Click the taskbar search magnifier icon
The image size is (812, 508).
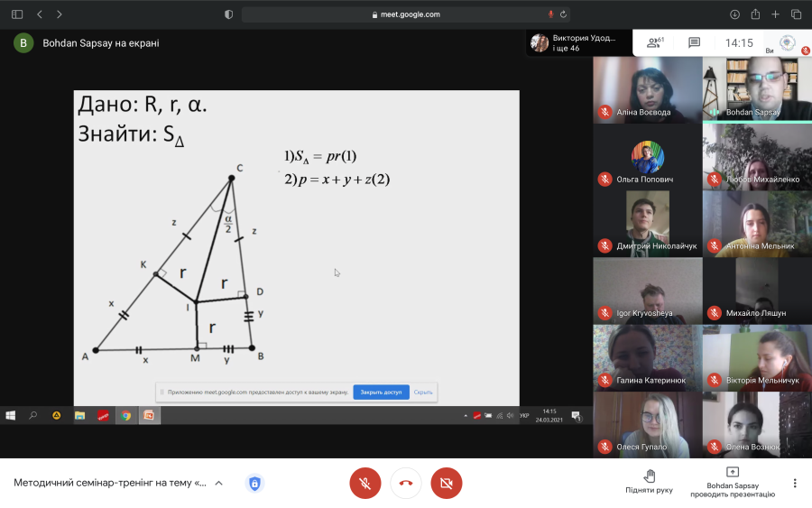33,415
